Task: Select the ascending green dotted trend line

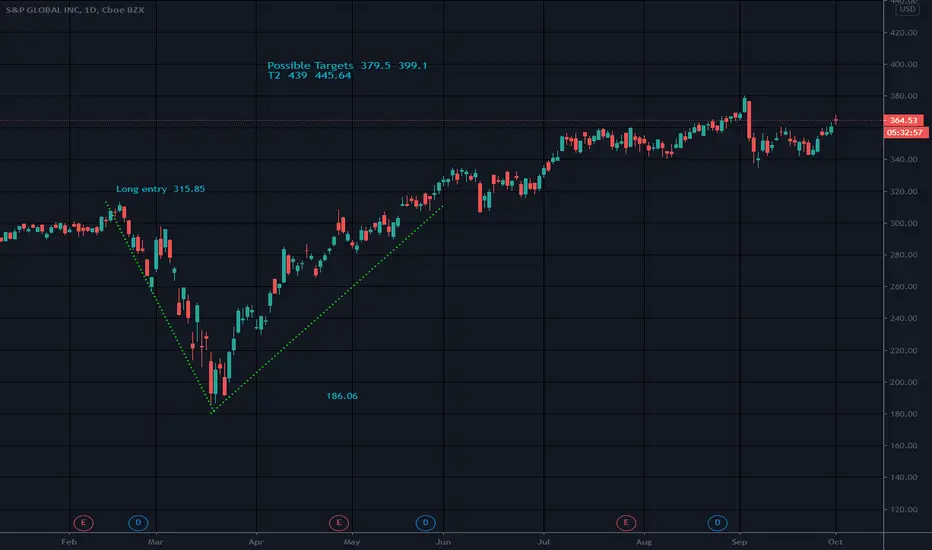Action: (327, 309)
